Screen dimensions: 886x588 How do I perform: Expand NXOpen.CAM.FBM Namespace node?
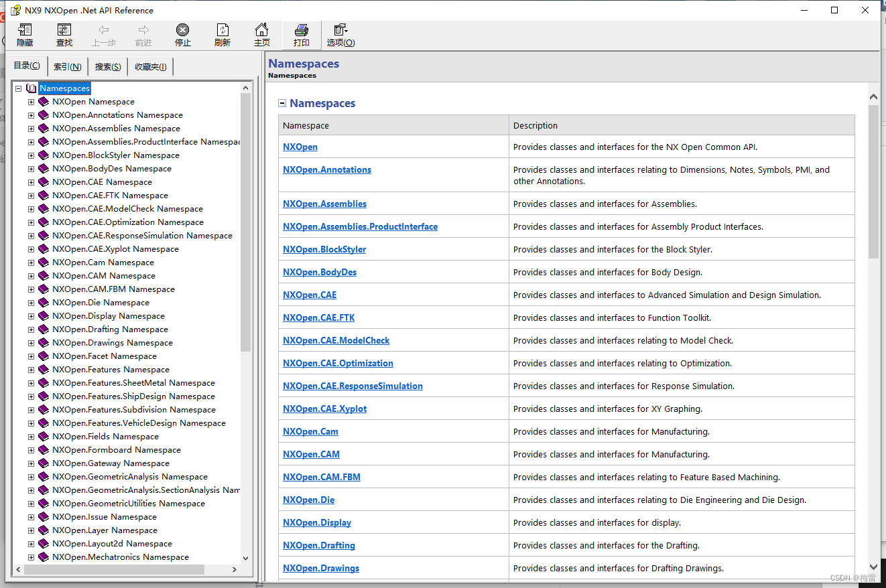pyautogui.click(x=31, y=289)
